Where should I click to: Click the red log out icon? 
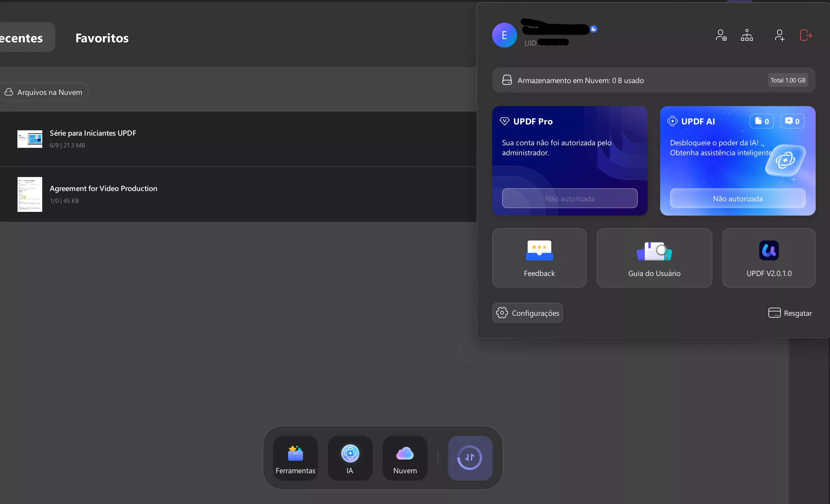pyautogui.click(x=806, y=35)
